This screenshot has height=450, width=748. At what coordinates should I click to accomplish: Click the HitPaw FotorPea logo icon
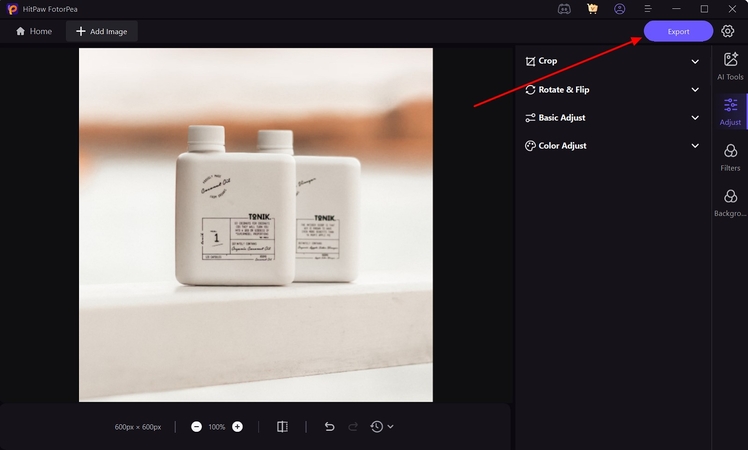(12, 9)
